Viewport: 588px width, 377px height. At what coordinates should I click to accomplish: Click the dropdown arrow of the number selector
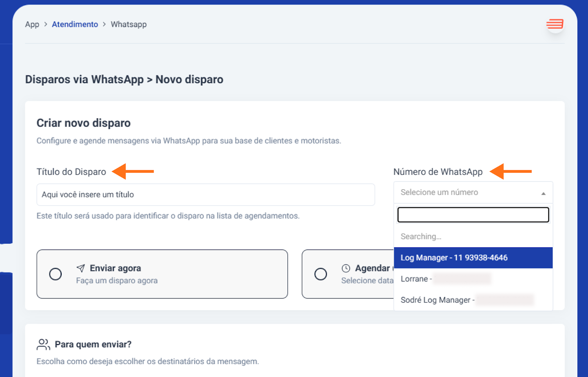pos(543,193)
